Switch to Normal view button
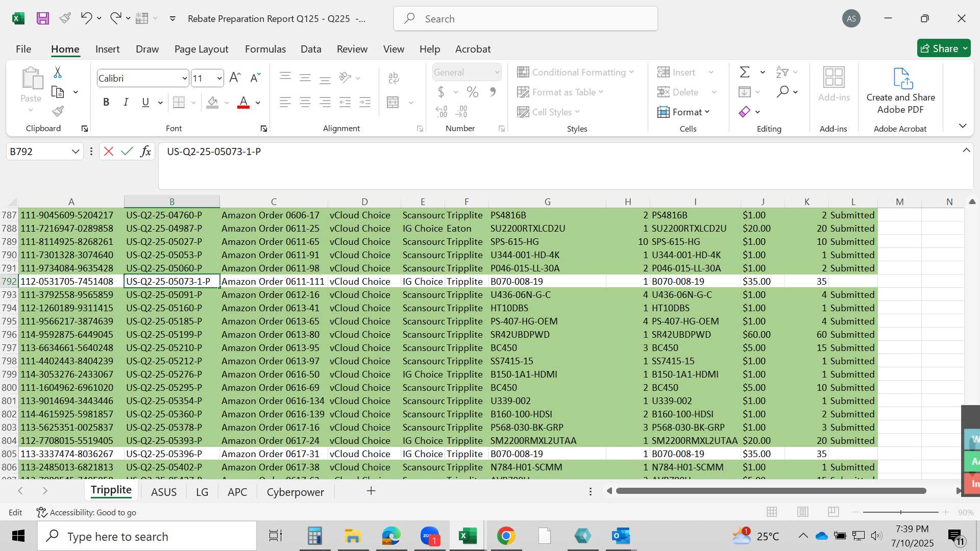 tap(772, 512)
